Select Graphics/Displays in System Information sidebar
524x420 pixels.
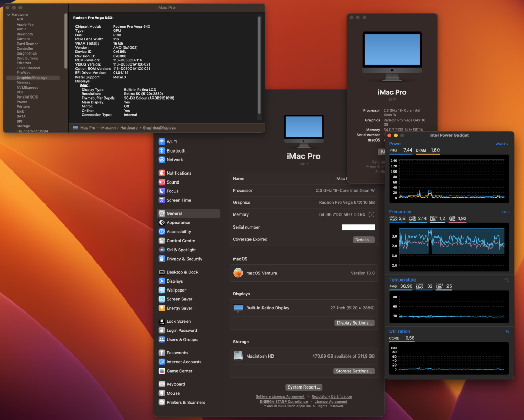point(32,78)
